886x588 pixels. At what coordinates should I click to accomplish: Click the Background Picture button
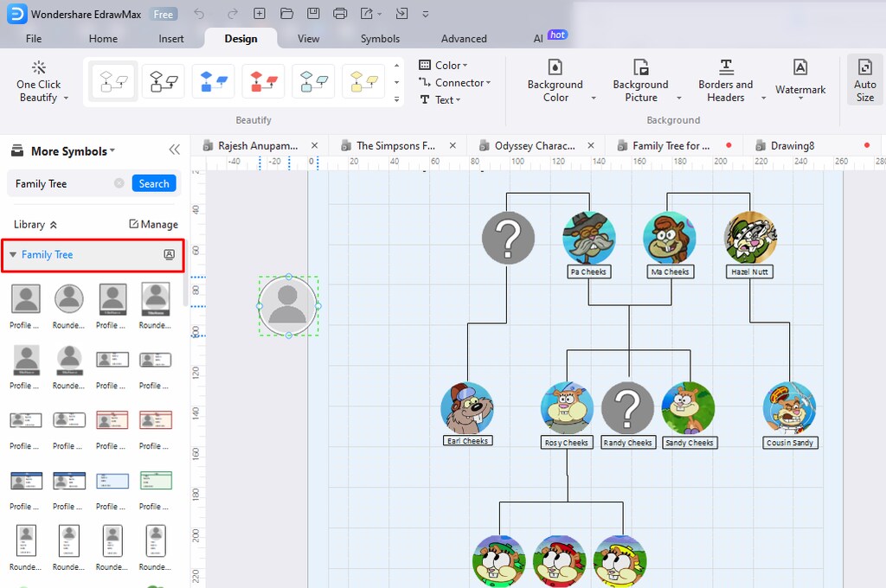click(x=641, y=82)
